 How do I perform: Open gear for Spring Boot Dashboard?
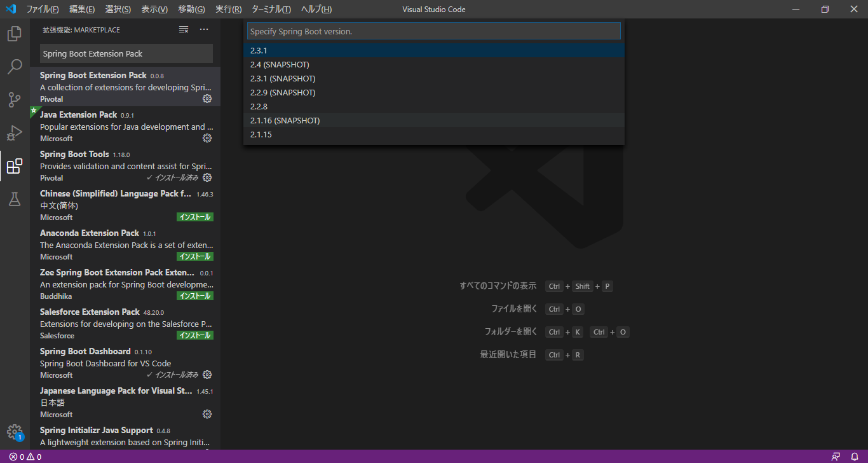pos(207,375)
